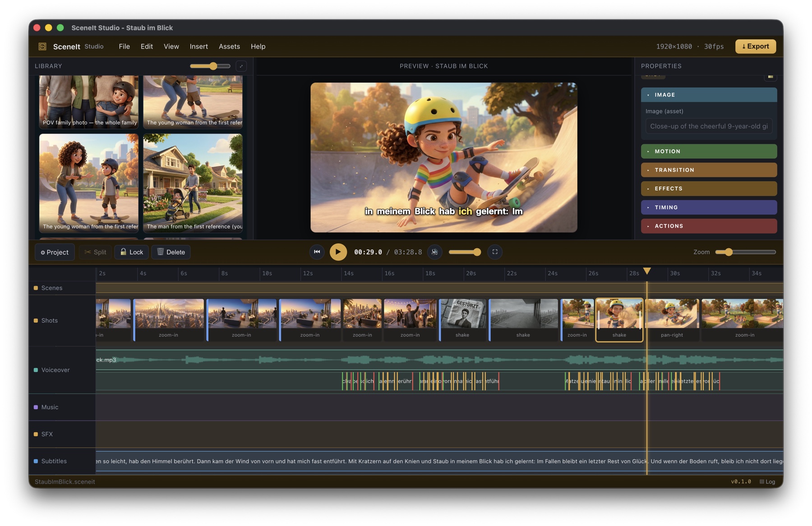Click total duration 03:28.8

point(408,252)
